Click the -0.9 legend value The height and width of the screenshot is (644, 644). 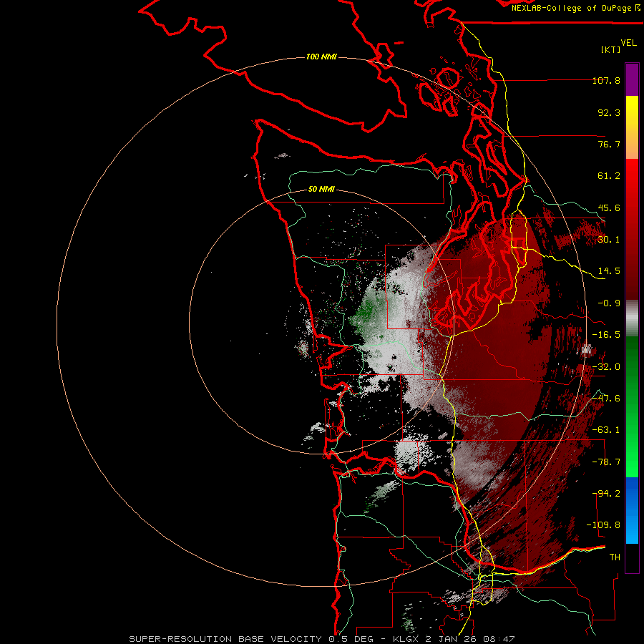[609, 303]
